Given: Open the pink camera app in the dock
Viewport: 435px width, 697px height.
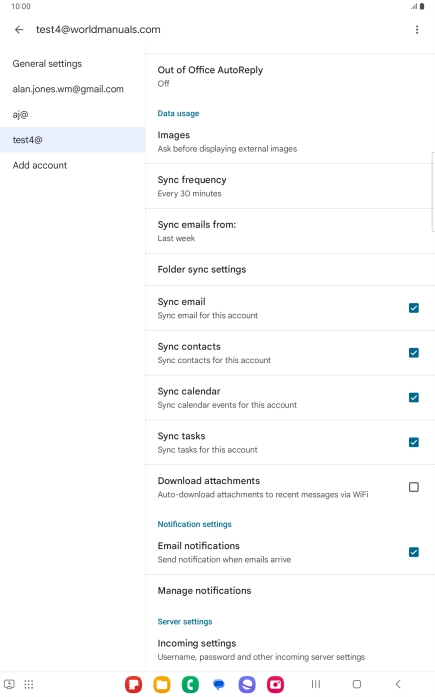Looking at the screenshot, I should point(275,684).
